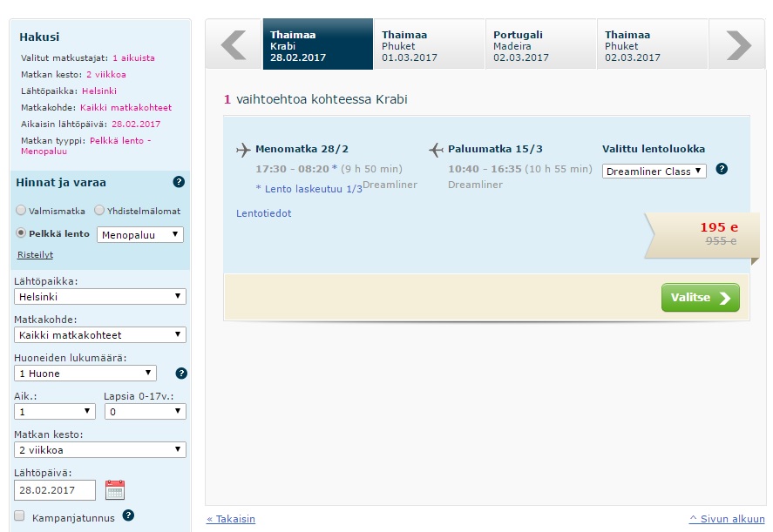Select the Thaimaa Phuket 02.03.2017 tab
This screenshot has height=532, width=773.
pyautogui.click(x=653, y=44)
